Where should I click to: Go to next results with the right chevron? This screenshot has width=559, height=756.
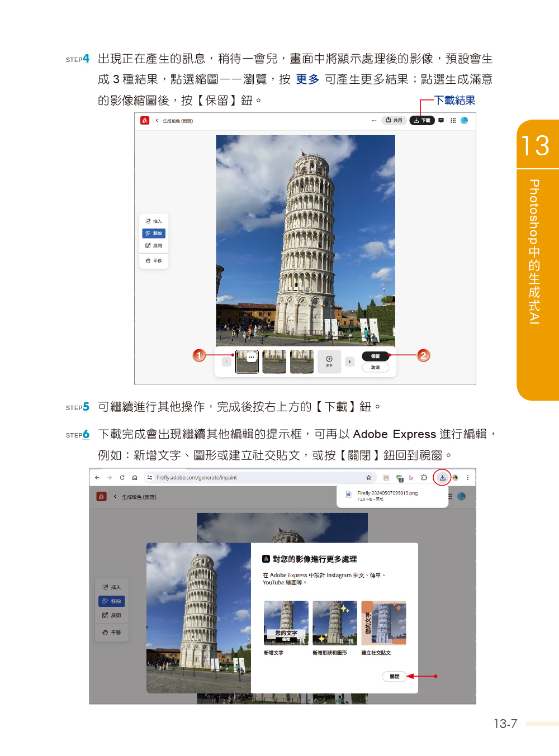click(x=349, y=362)
